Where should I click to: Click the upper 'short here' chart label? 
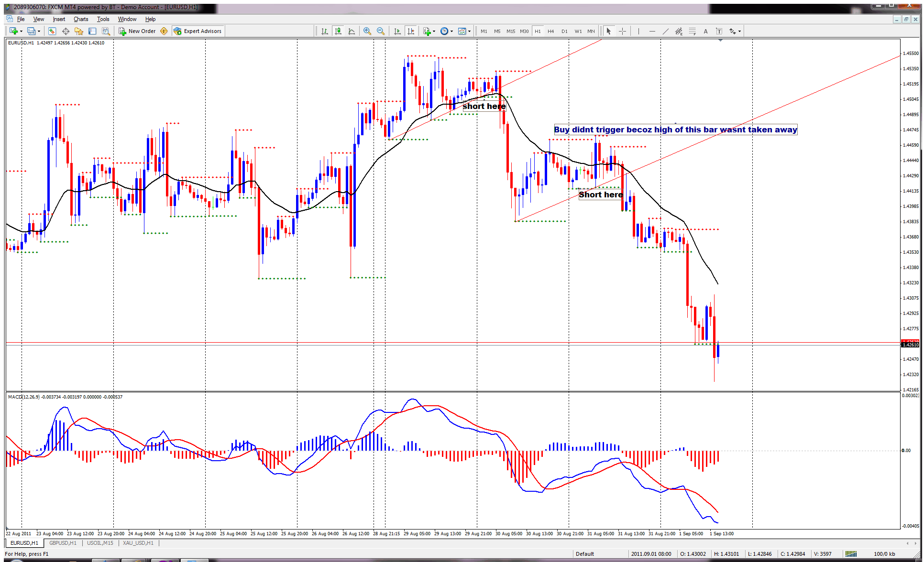click(x=484, y=106)
